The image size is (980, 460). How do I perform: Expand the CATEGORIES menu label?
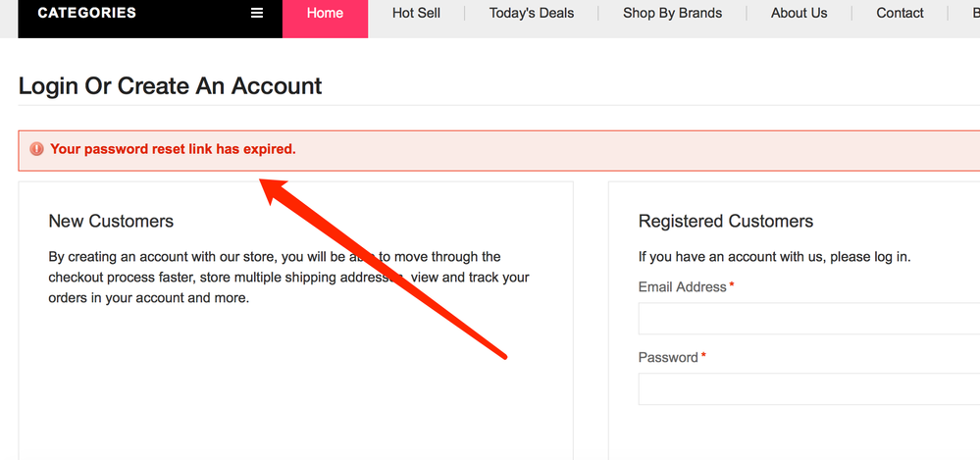(x=86, y=14)
